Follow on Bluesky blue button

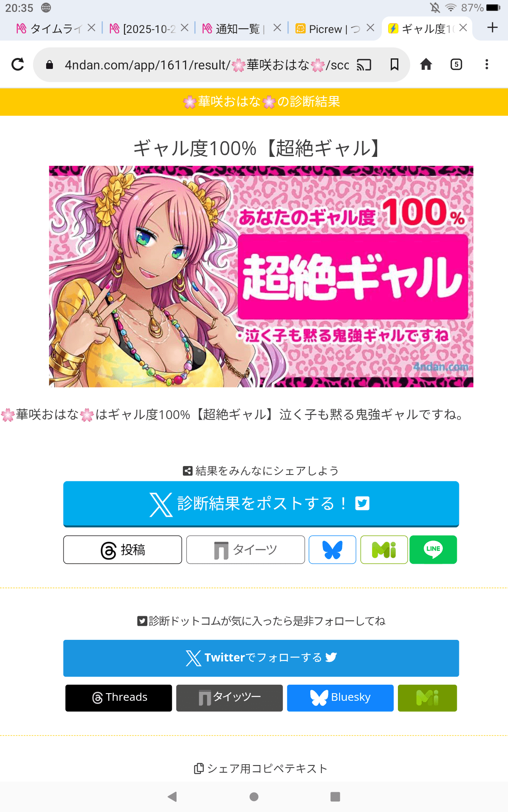pyautogui.click(x=340, y=698)
